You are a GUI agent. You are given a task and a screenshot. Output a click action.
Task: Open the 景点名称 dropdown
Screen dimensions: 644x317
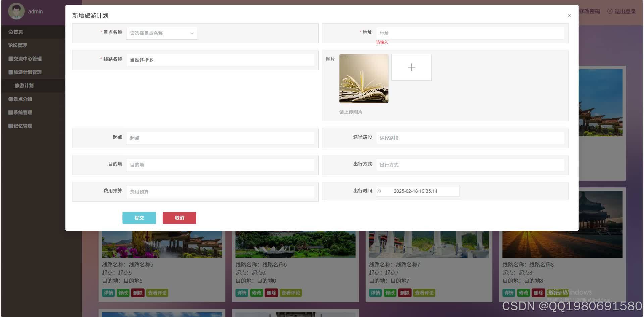[162, 33]
